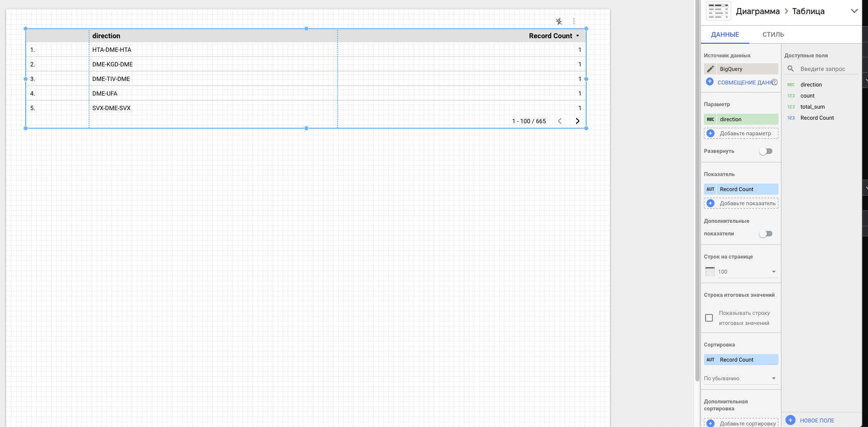Click the Record Count chip under Сортировка
Screen dimensions: 868x427
point(741,360)
